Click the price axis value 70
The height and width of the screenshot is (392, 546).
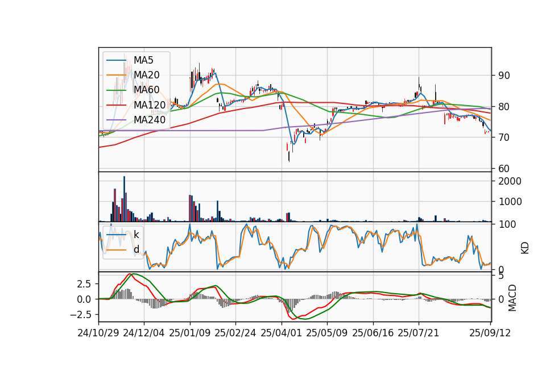coord(504,137)
